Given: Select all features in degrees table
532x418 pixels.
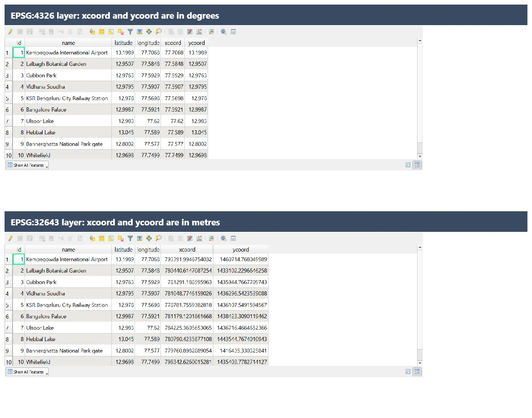Looking at the screenshot, I should point(102,32).
